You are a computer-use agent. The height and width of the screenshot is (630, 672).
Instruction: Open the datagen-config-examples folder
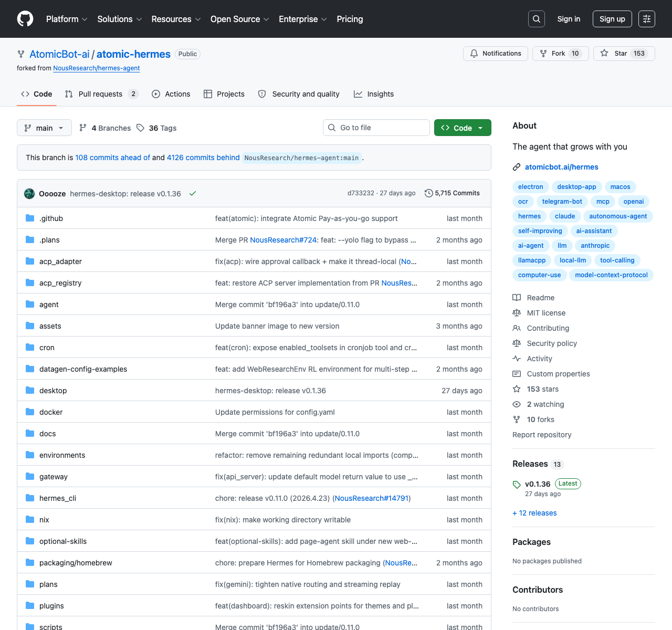click(83, 369)
